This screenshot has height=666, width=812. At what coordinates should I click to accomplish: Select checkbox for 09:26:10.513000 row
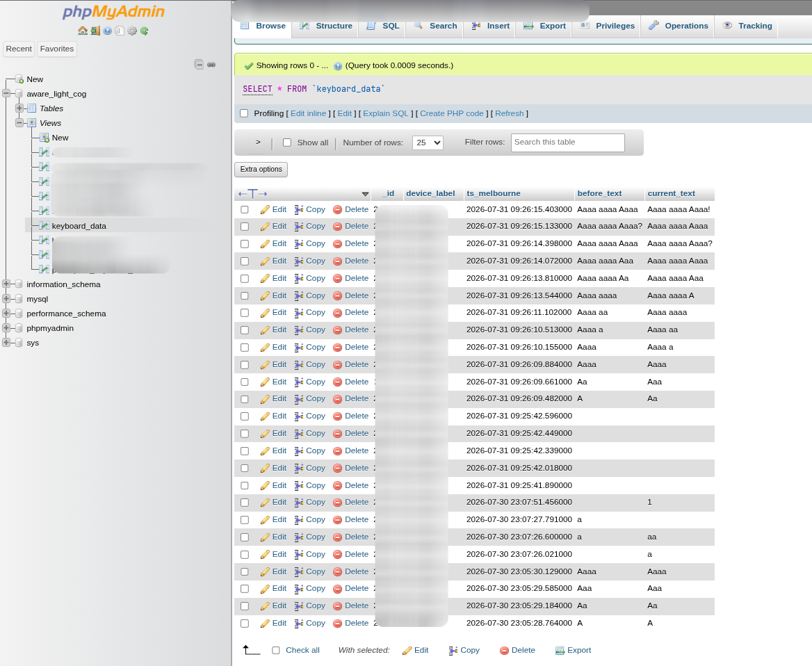[245, 330]
